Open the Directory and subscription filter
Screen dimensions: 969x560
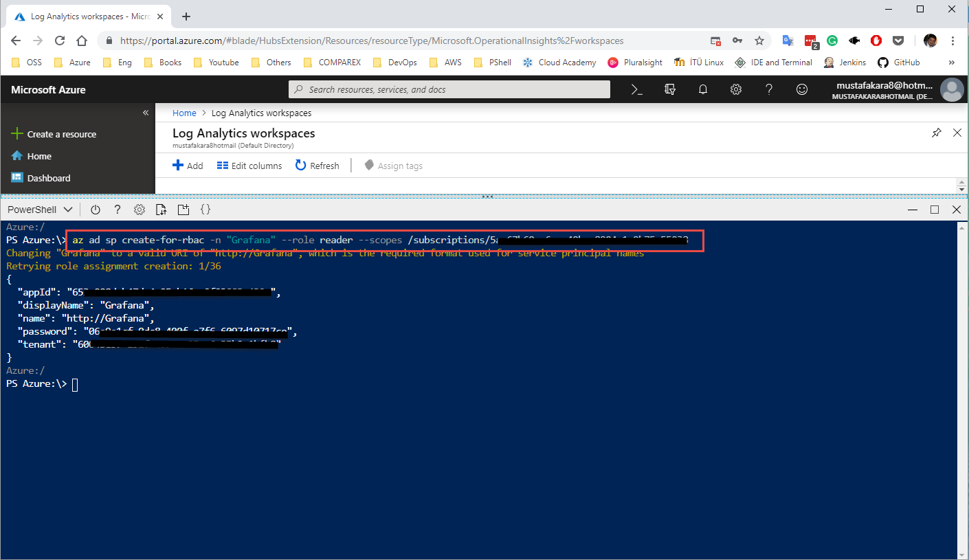click(x=670, y=89)
